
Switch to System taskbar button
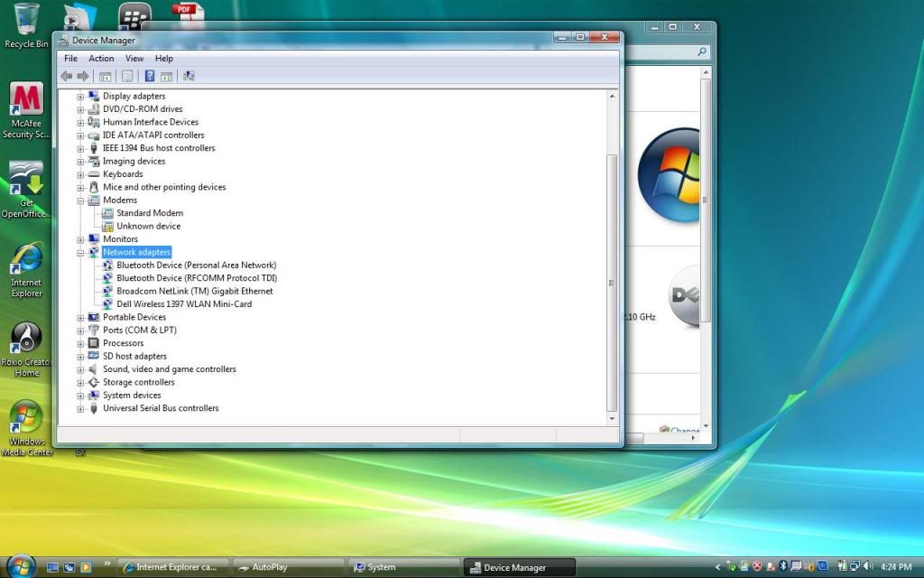[403, 567]
